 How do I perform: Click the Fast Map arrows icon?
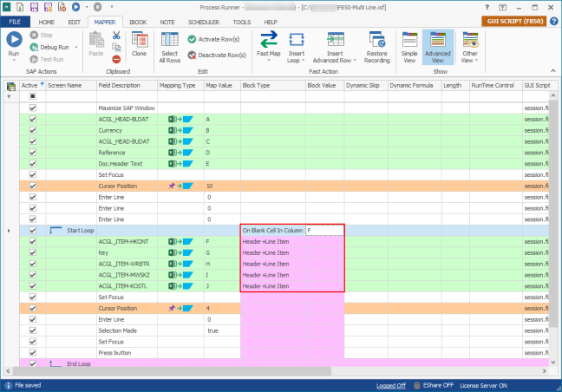pos(269,39)
